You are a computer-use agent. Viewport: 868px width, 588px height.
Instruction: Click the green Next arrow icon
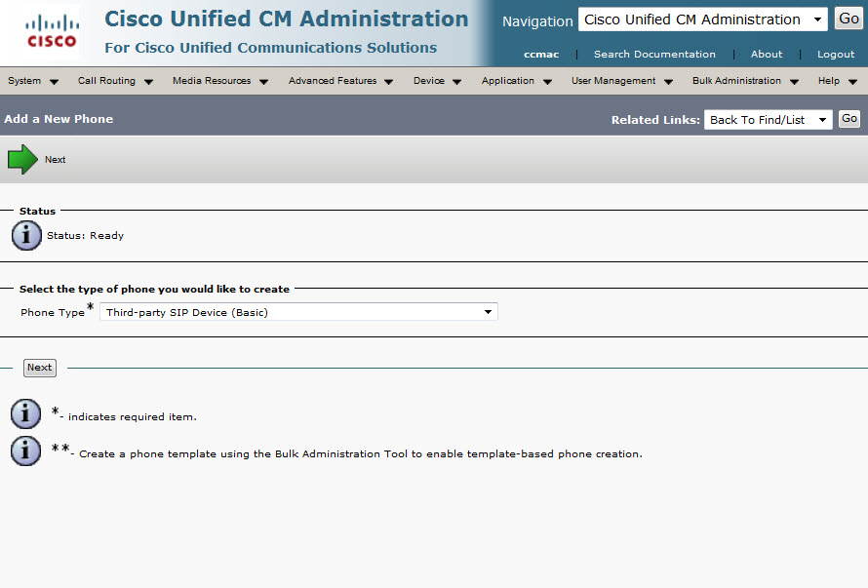click(x=22, y=160)
